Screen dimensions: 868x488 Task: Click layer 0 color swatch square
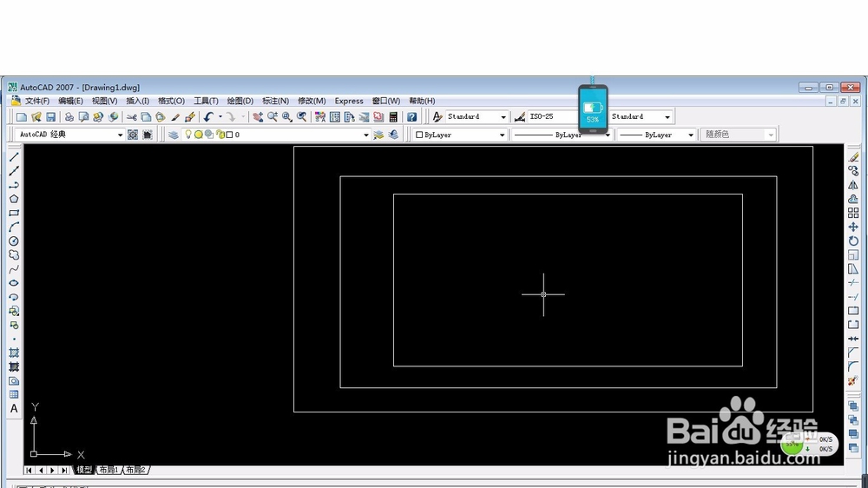[x=229, y=135]
